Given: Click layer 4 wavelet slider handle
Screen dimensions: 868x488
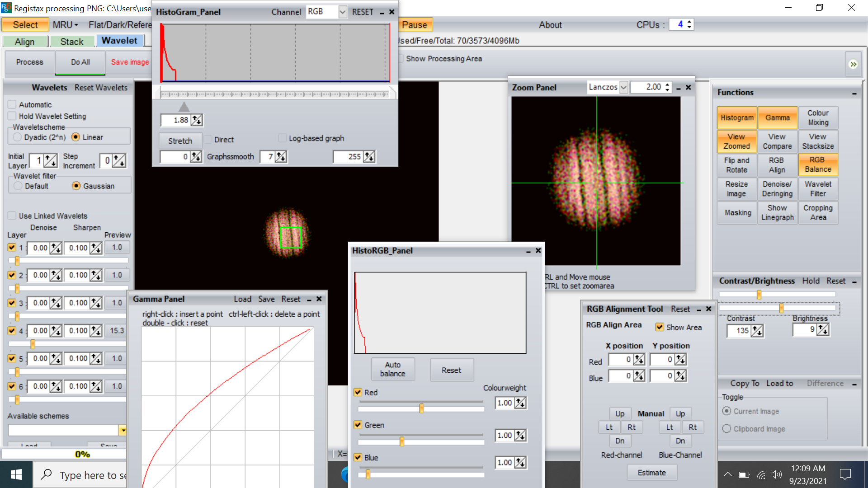Looking at the screenshot, I should tap(33, 344).
